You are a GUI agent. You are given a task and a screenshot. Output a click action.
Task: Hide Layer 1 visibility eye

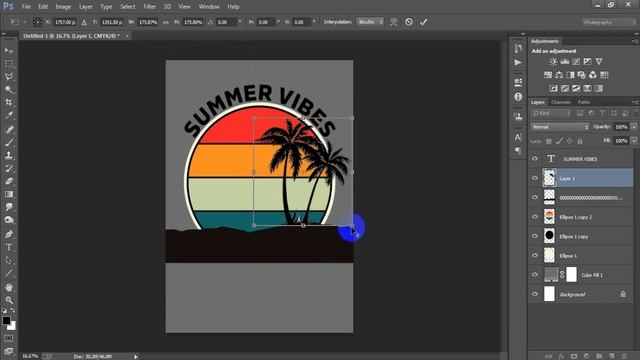tap(535, 178)
